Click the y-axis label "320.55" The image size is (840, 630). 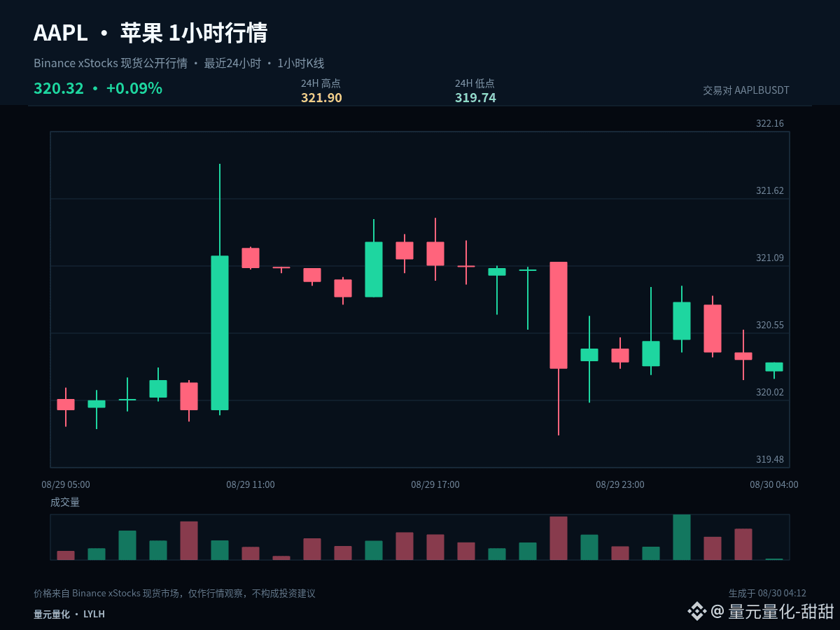[x=770, y=325]
